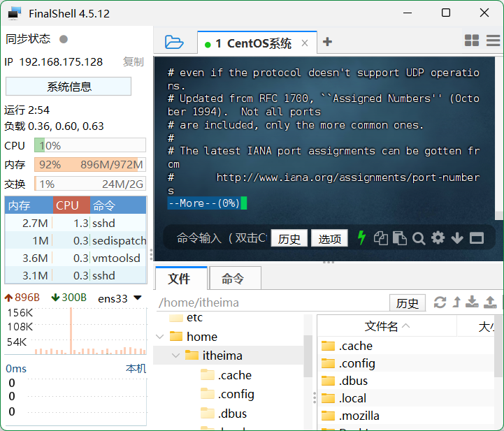The height and width of the screenshot is (431, 504).
Task: Click the upload speed 896B indicator
Action: tap(22, 298)
